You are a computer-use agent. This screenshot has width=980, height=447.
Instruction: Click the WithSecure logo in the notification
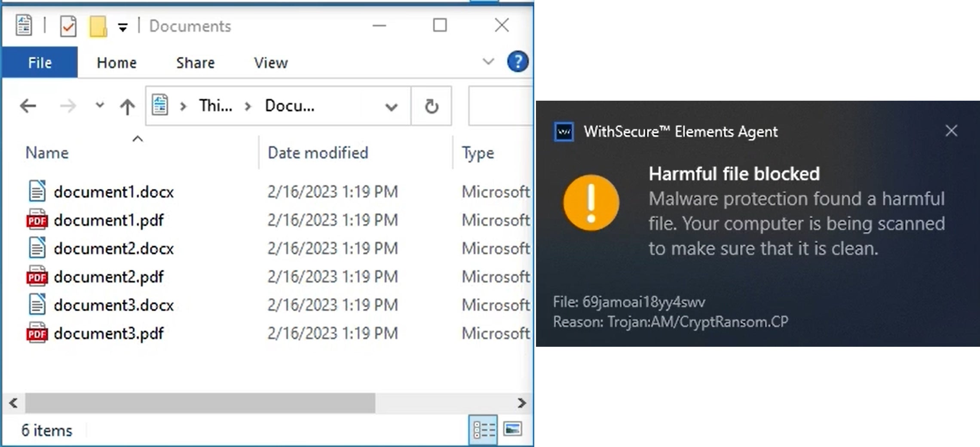click(563, 131)
